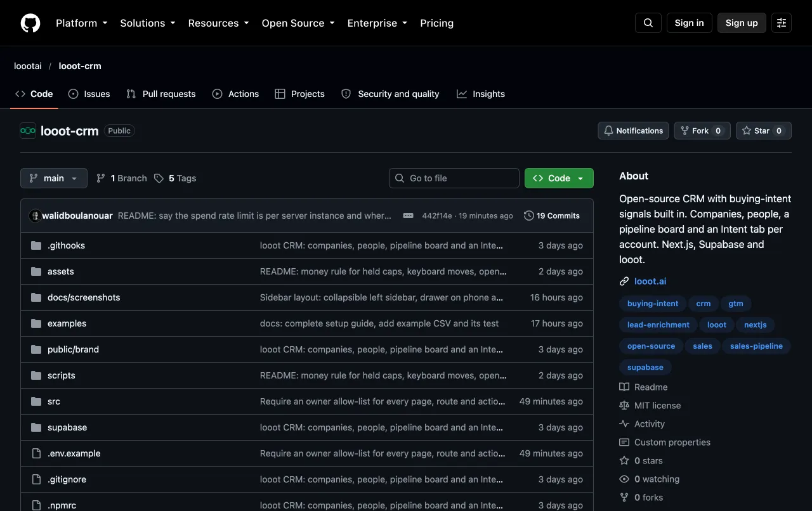The width and height of the screenshot is (812, 511).
Task: Expand the Solutions menu
Action: coord(148,23)
